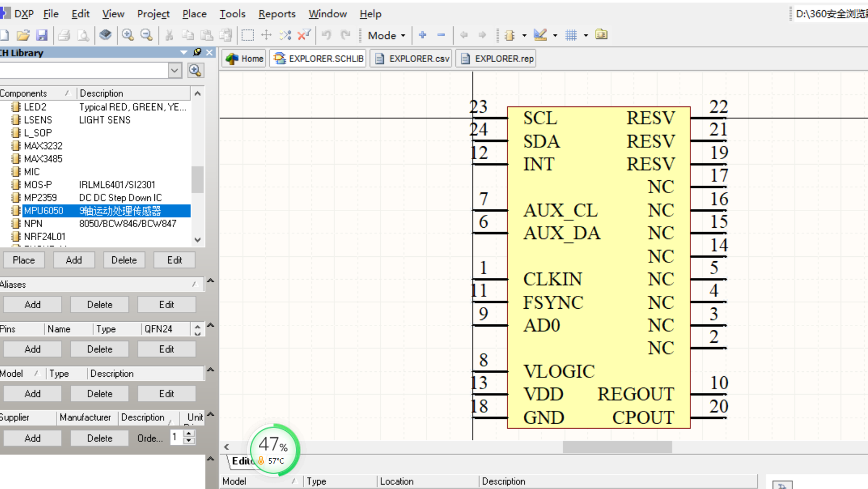Save the library with the floppy icon
Screen dimensions: 868x489
point(42,35)
